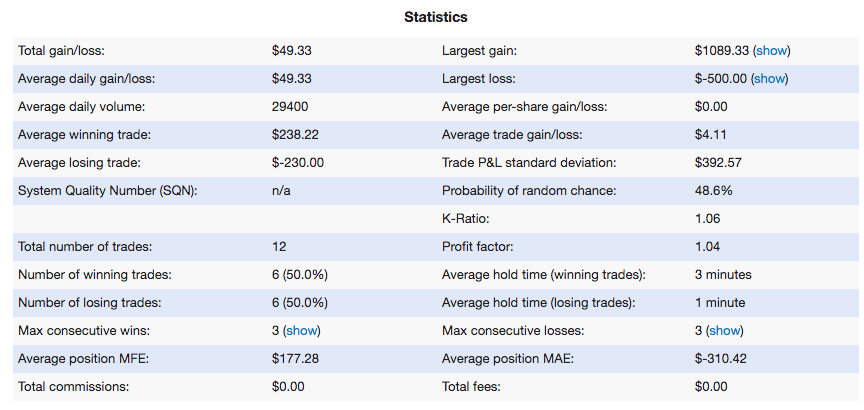Show max consecutive wins trades

(x=302, y=331)
